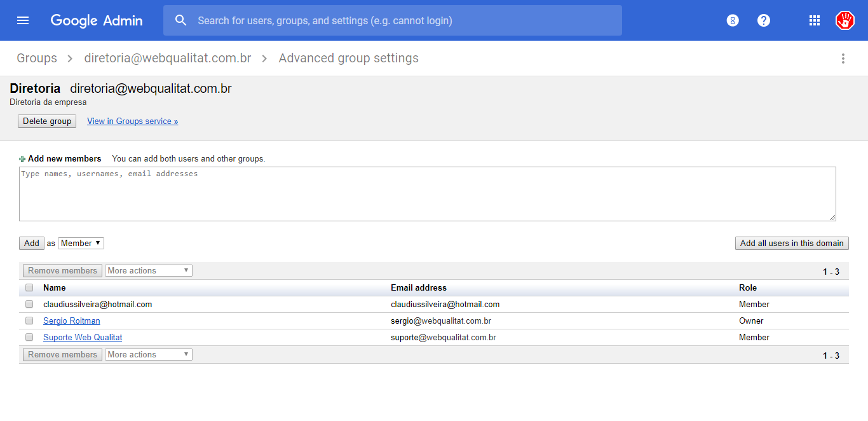Image resolution: width=868 pixels, height=421 pixels.
Task: Click the Delete group button
Action: tap(47, 121)
